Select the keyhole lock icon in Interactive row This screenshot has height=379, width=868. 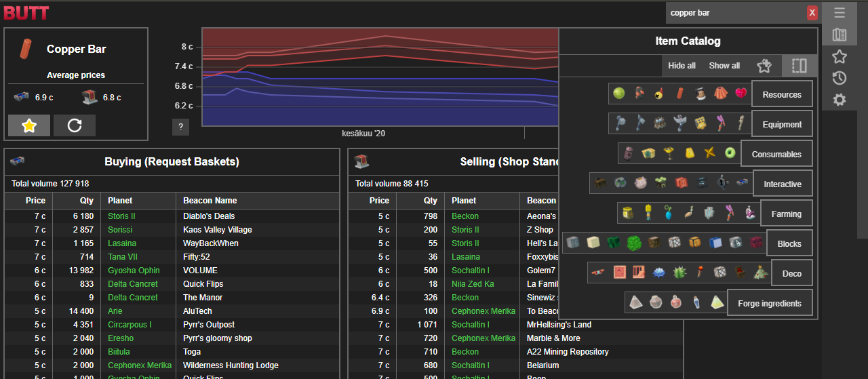click(722, 182)
